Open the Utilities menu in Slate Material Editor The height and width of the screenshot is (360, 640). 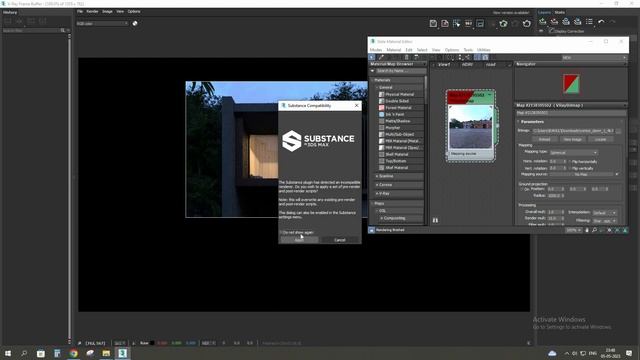pos(484,50)
